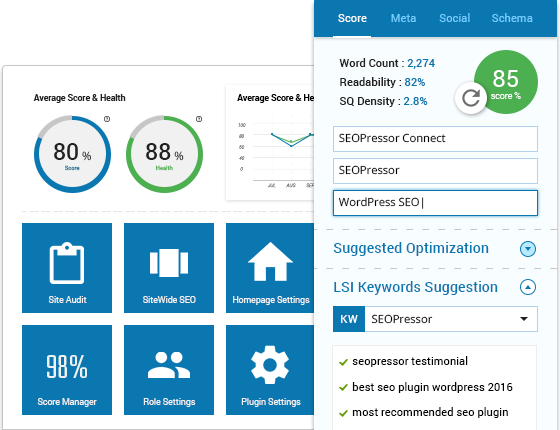Click the SEOPressor keyword input field
Viewport: 560px width, 430px height.
pos(435,171)
